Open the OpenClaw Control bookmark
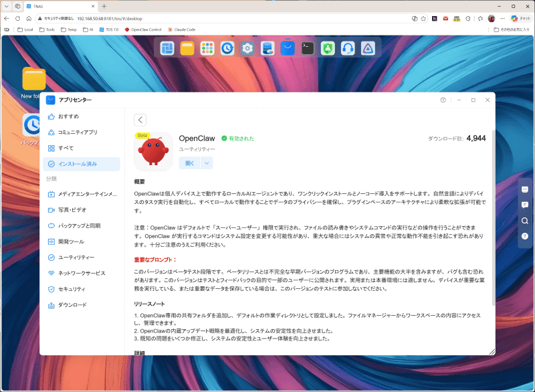 (143, 29)
